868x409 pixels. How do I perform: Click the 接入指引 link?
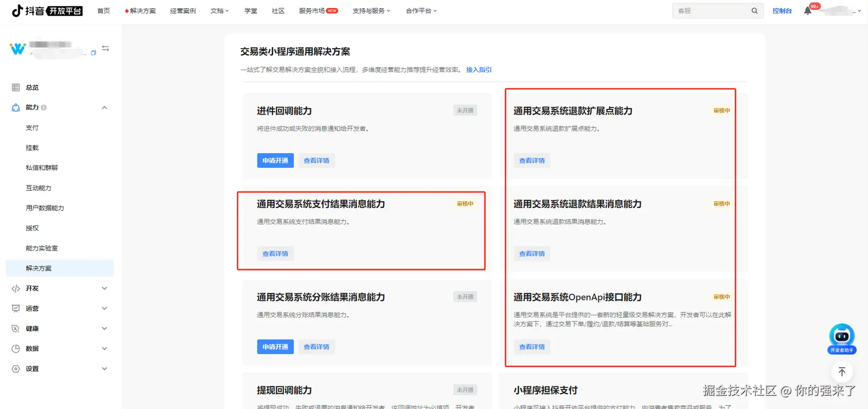pyautogui.click(x=478, y=70)
